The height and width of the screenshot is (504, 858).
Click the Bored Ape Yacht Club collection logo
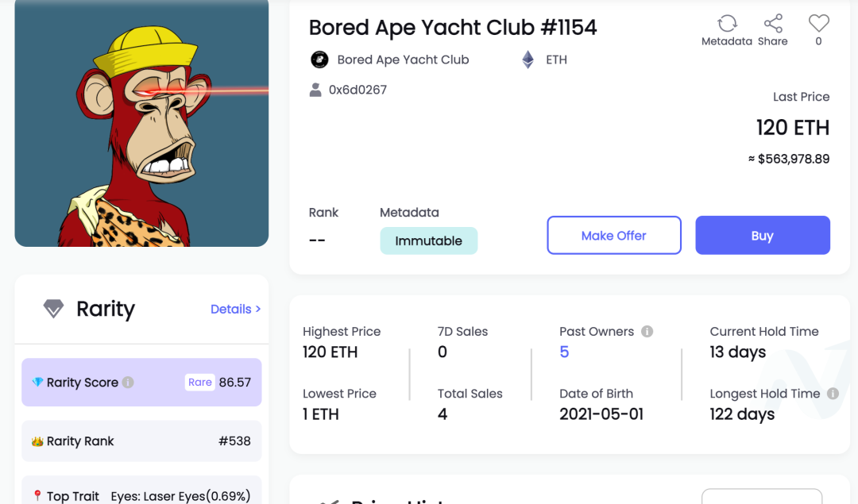pyautogui.click(x=319, y=60)
